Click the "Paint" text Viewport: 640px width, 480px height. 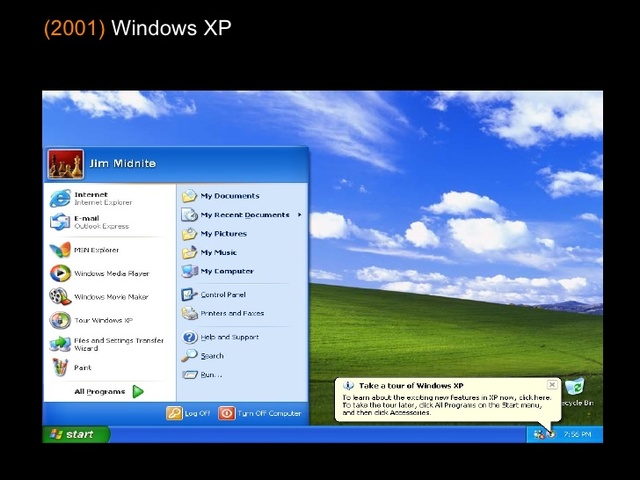[x=82, y=368]
